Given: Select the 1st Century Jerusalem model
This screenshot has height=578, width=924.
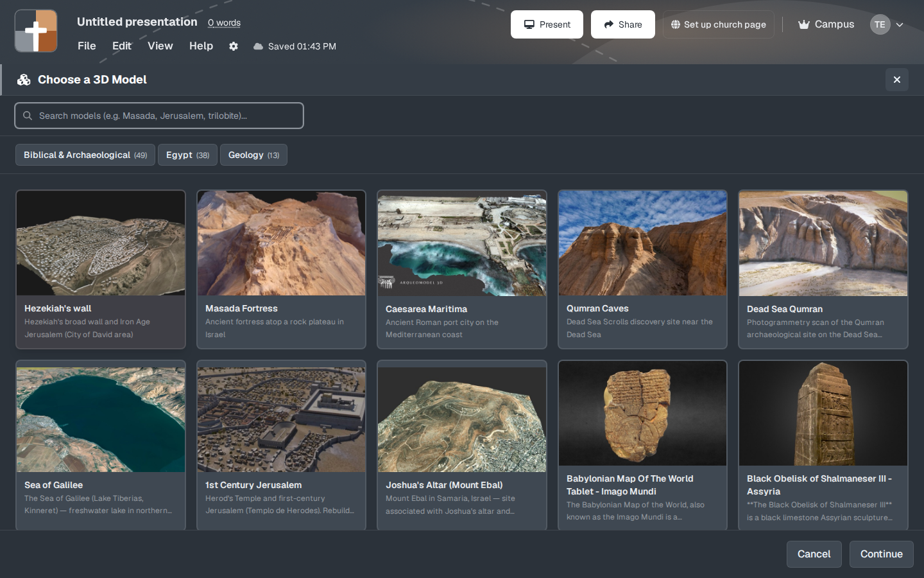Looking at the screenshot, I should click(281, 445).
